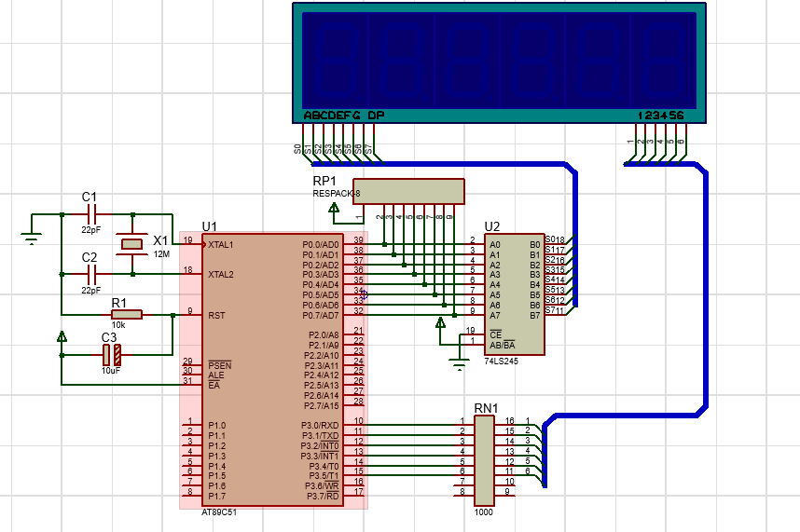The height and width of the screenshot is (532, 800).
Task: Click the AT89C51 part name text
Action: click(x=219, y=512)
